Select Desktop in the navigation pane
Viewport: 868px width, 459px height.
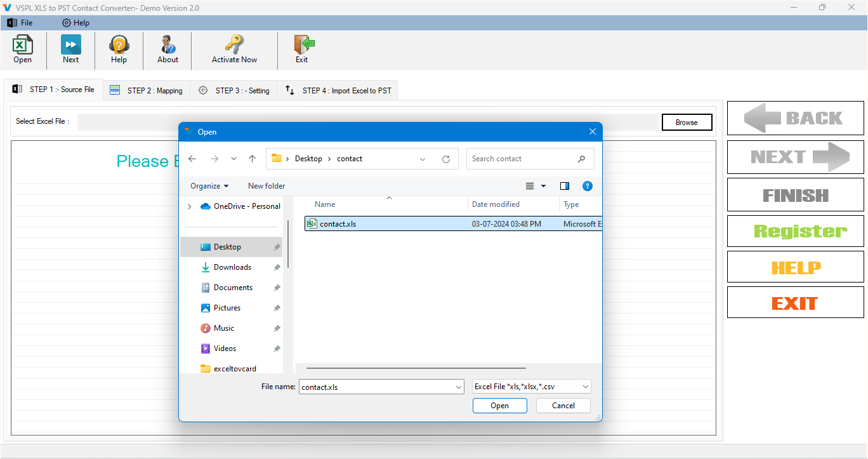point(232,247)
